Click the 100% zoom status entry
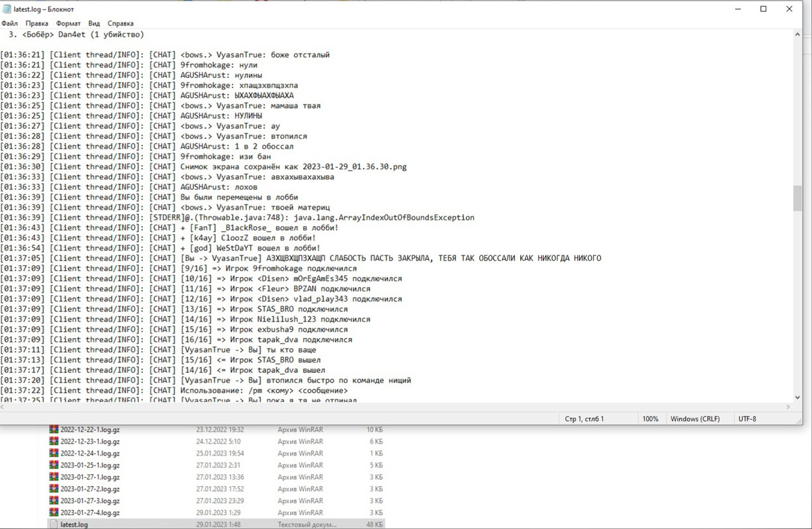Viewport: 812px width, 529px height. [x=650, y=419]
